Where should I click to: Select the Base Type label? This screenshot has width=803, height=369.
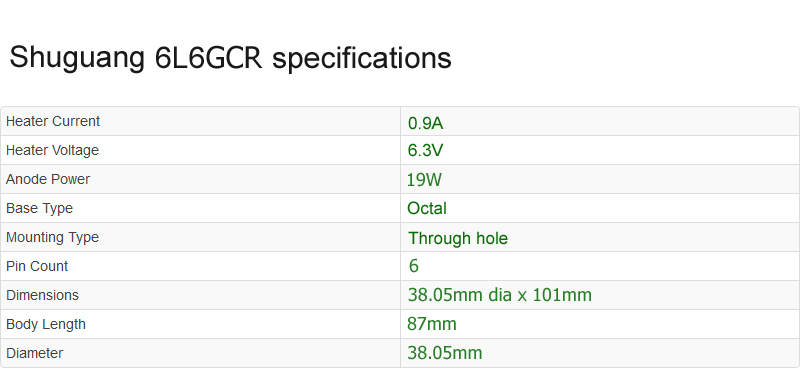(39, 208)
